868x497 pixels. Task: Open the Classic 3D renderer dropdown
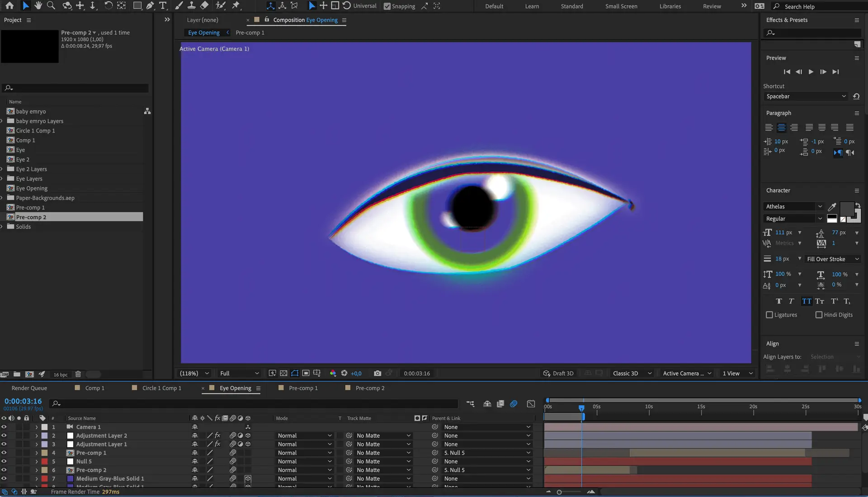tap(632, 373)
